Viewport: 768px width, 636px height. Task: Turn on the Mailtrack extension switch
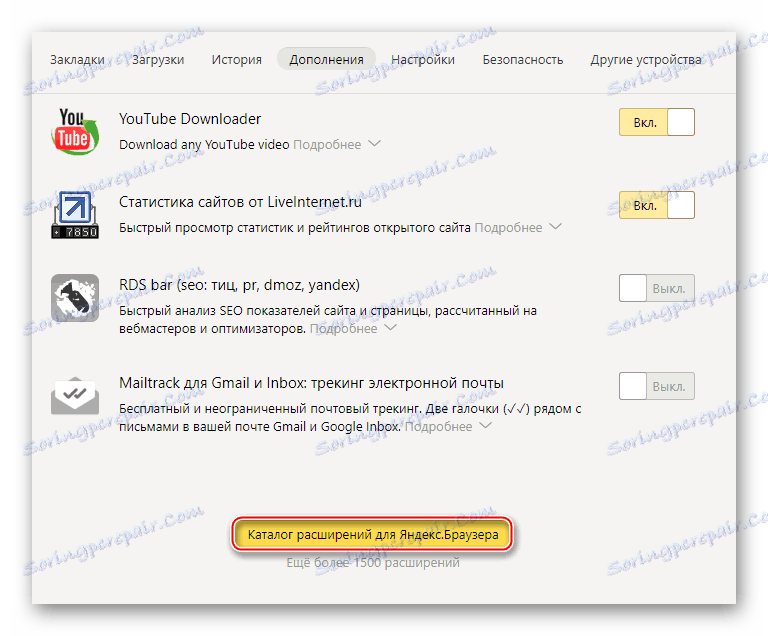click(x=657, y=386)
